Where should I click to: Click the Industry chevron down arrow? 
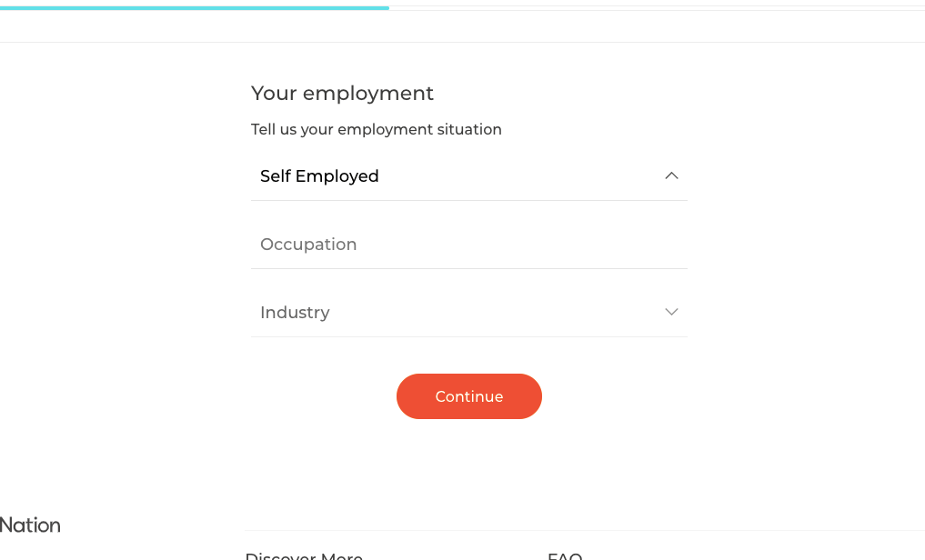coord(671,312)
